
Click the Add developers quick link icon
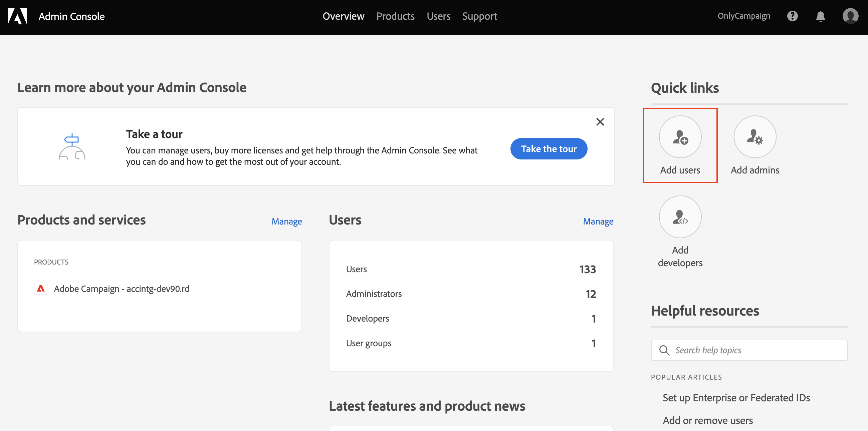tap(680, 217)
